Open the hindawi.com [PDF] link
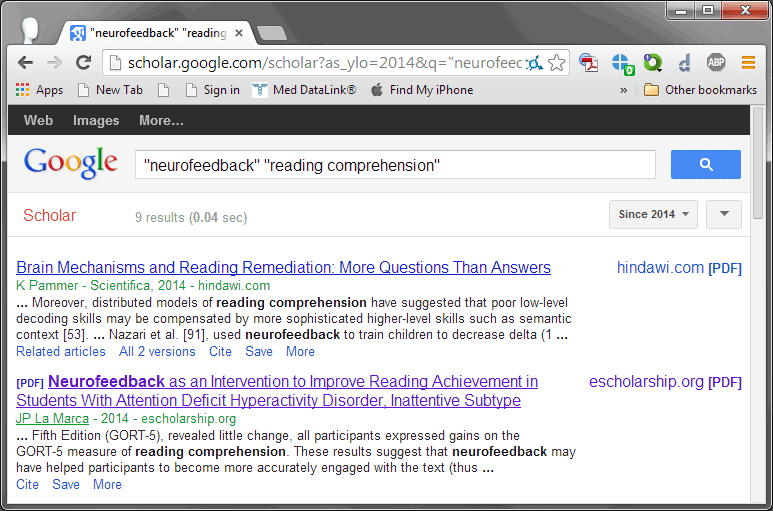Viewport: 773px width, 511px height. click(679, 268)
